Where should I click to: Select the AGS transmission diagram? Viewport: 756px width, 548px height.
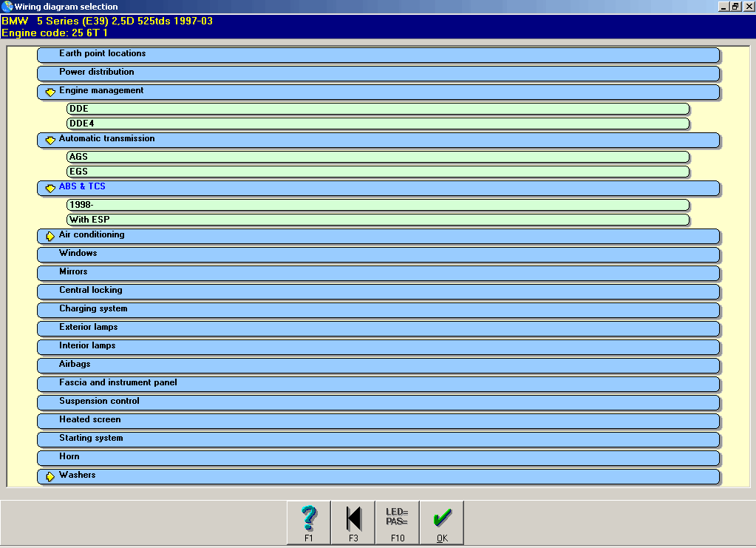pos(378,157)
